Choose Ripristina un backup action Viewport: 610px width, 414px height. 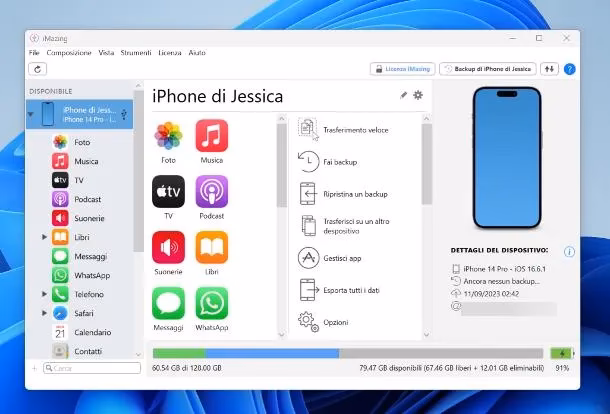tap(343, 194)
